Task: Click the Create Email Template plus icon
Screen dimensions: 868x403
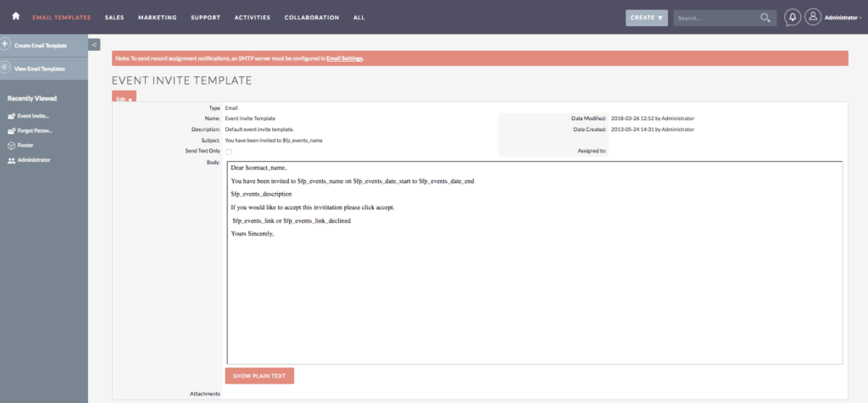Action: (6, 44)
